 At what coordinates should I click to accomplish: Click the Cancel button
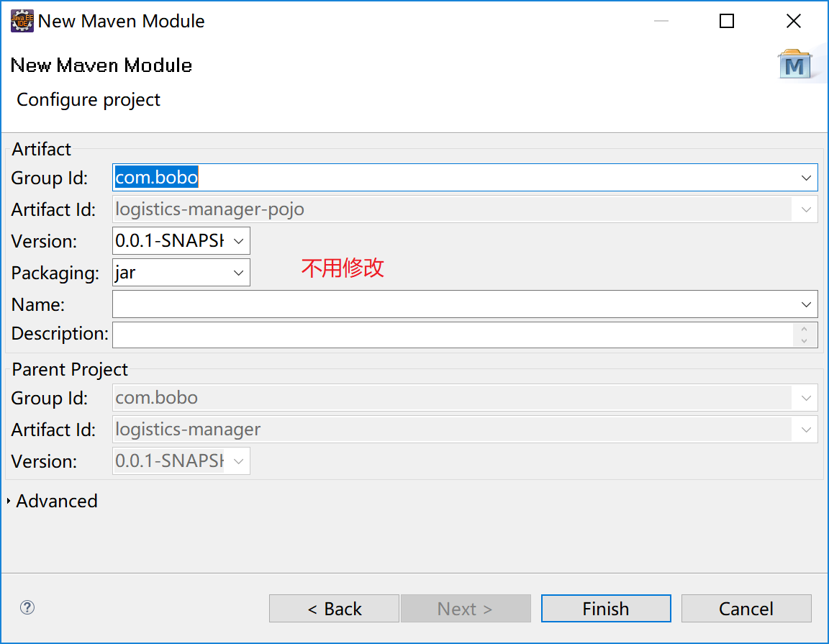[x=746, y=609]
